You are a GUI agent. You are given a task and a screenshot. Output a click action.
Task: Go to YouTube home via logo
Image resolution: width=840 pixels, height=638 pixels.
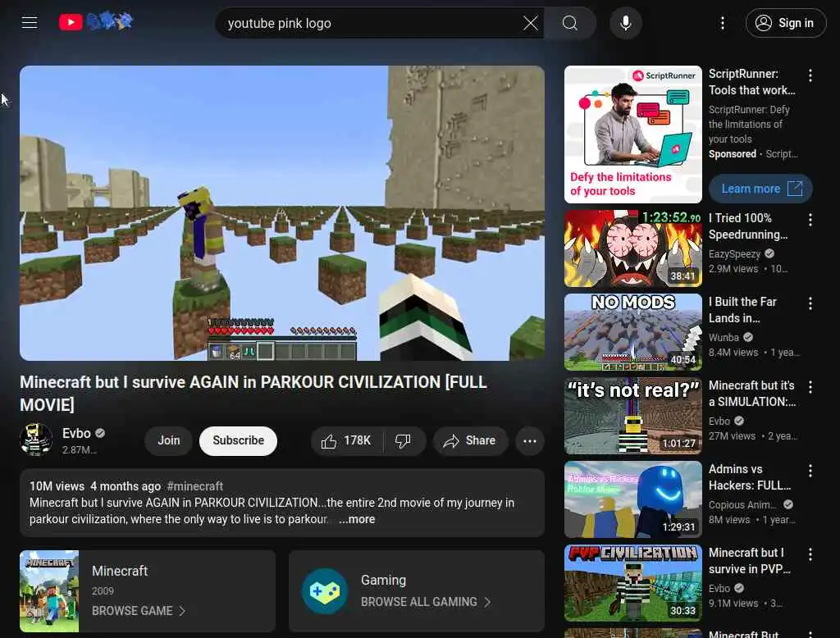(x=96, y=21)
